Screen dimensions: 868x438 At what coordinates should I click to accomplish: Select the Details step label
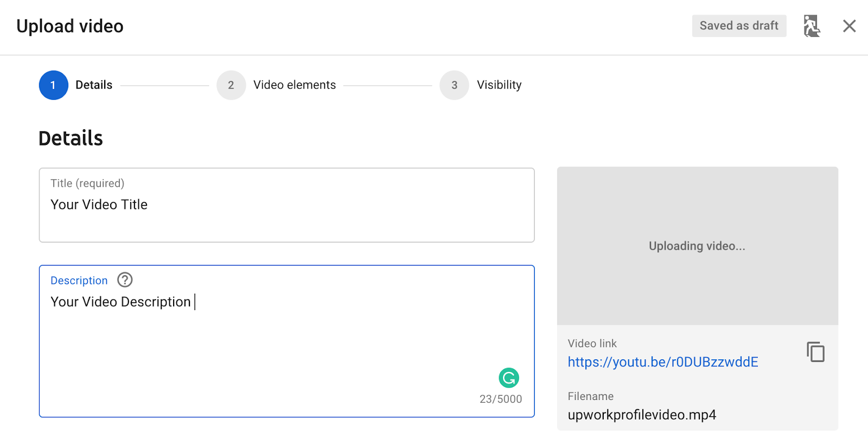point(94,85)
